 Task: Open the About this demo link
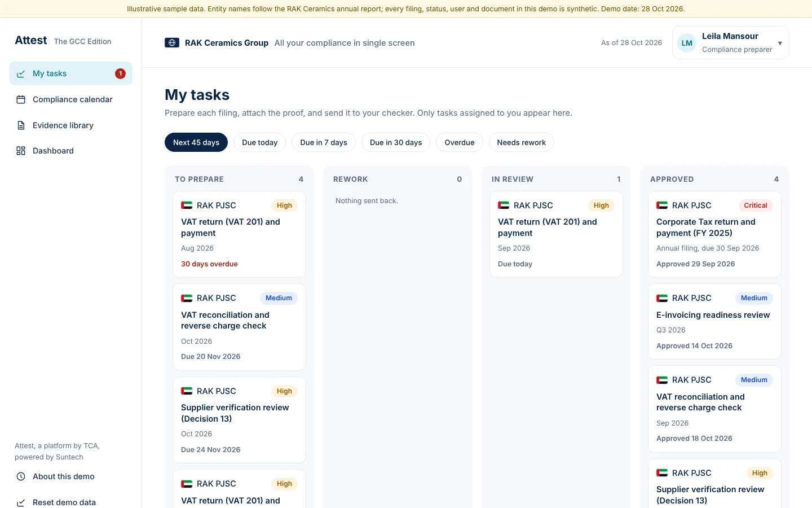click(x=70, y=476)
